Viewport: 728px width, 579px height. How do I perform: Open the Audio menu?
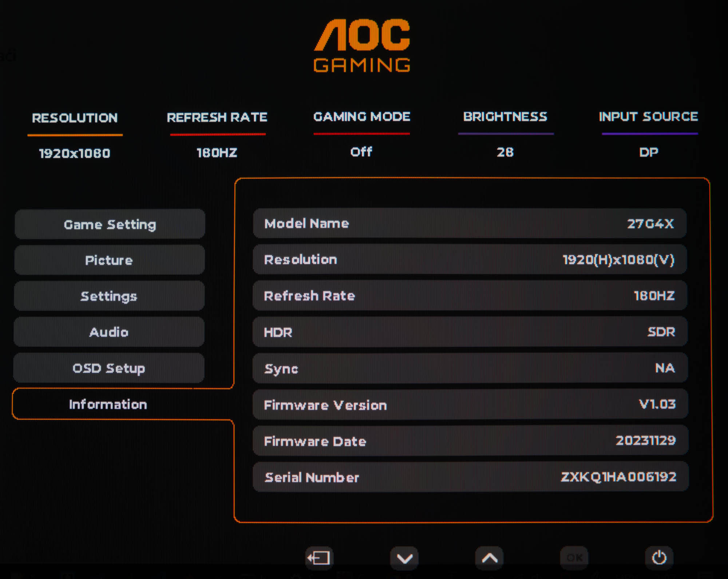(108, 332)
